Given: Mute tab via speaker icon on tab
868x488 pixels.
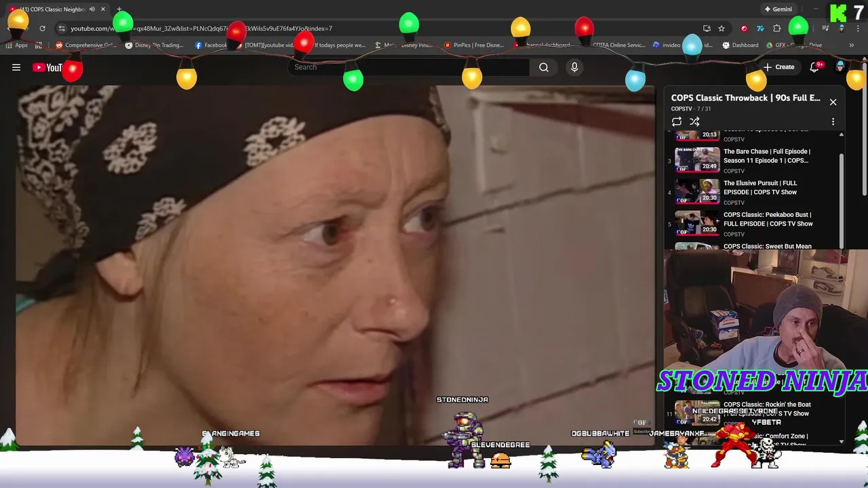Looking at the screenshot, I should (x=92, y=9).
